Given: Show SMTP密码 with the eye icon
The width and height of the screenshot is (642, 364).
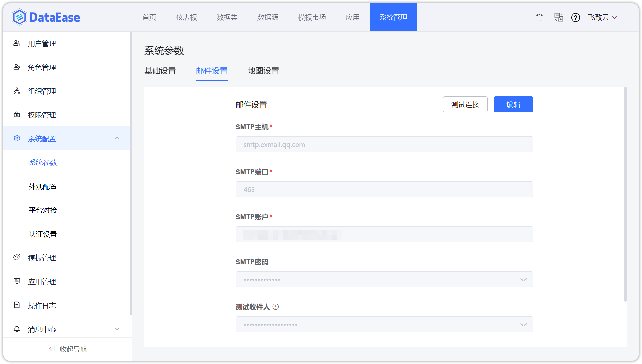Looking at the screenshot, I should pyautogui.click(x=523, y=280).
